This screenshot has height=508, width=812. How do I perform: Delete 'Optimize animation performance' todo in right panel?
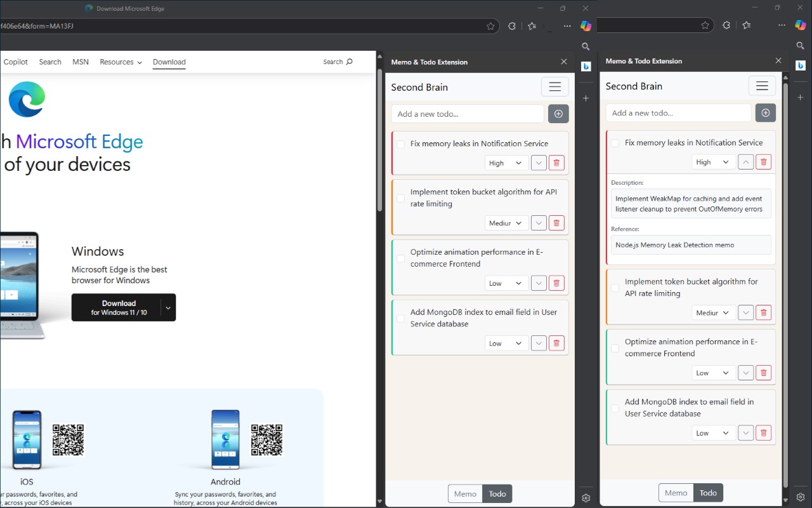763,373
